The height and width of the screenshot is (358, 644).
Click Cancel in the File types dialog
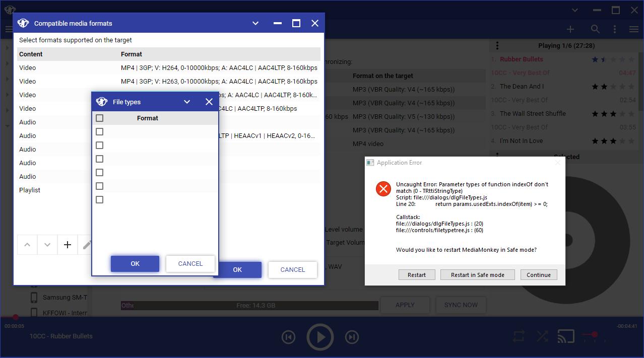(x=190, y=264)
